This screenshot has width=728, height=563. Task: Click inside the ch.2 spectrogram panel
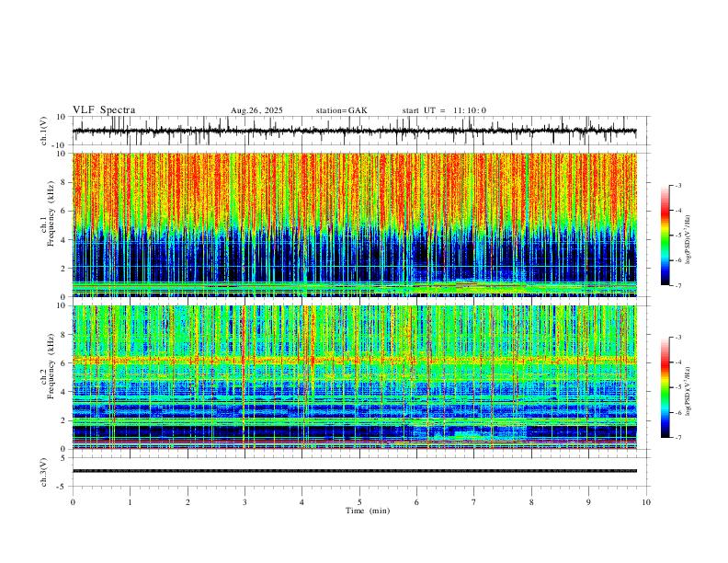point(355,377)
